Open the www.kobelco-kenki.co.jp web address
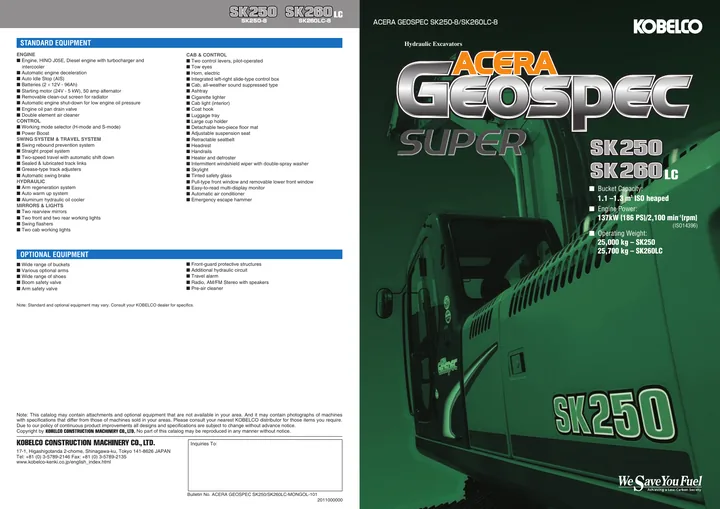The height and width of the screenshot is (509, 720). coord(63,462)
